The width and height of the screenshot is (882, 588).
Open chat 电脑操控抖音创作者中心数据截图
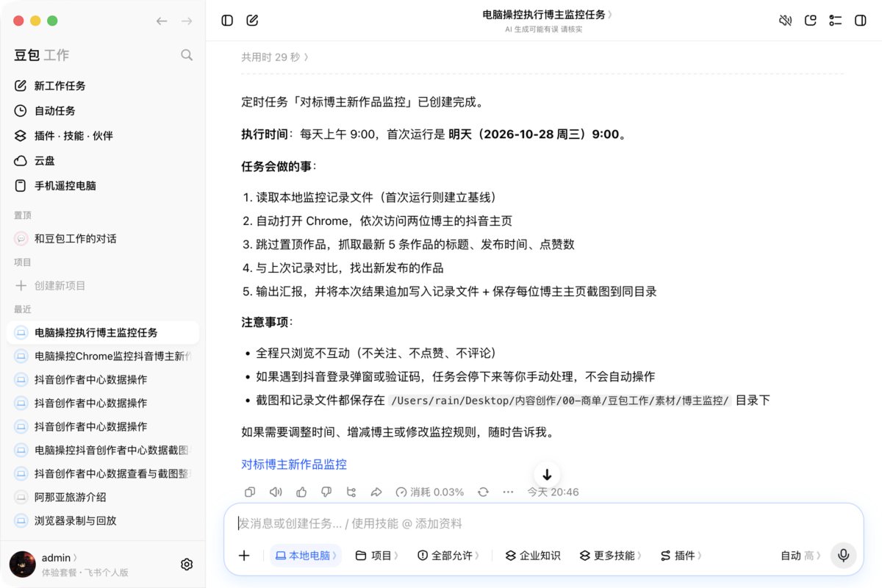(103, 451)
